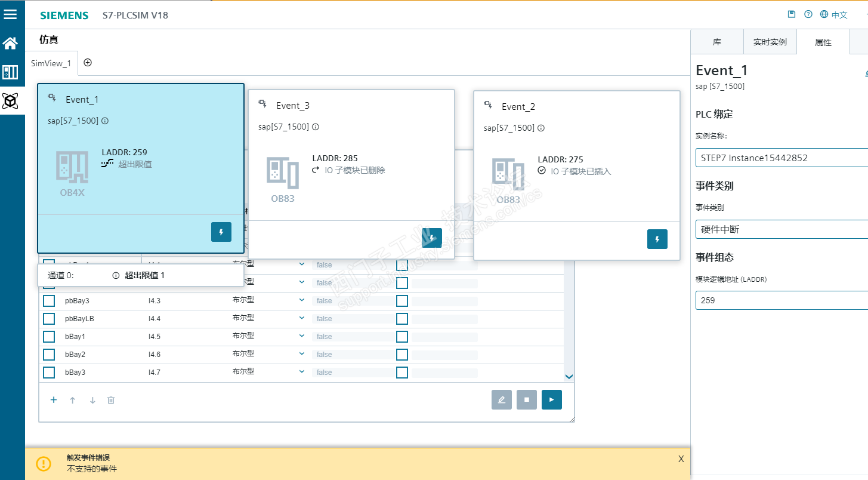Click the bBay3 tag name
868x480 pixels.
pos(75,373)
